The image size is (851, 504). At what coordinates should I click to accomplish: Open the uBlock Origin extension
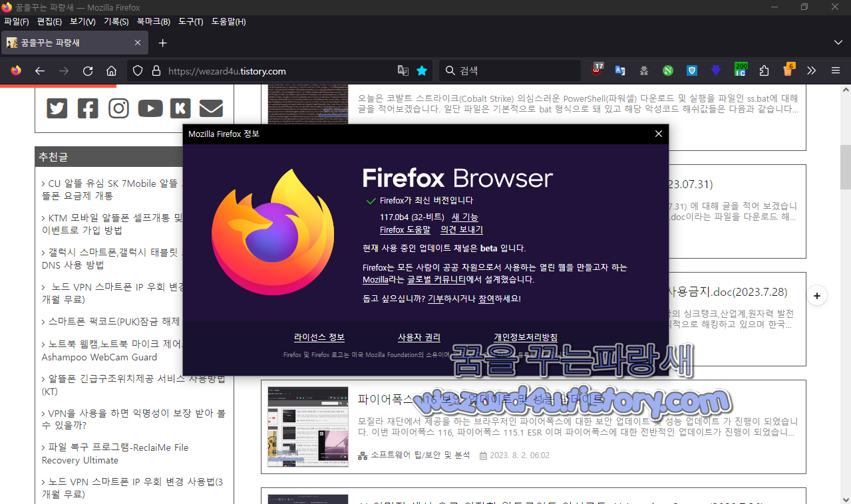point(597,70)
